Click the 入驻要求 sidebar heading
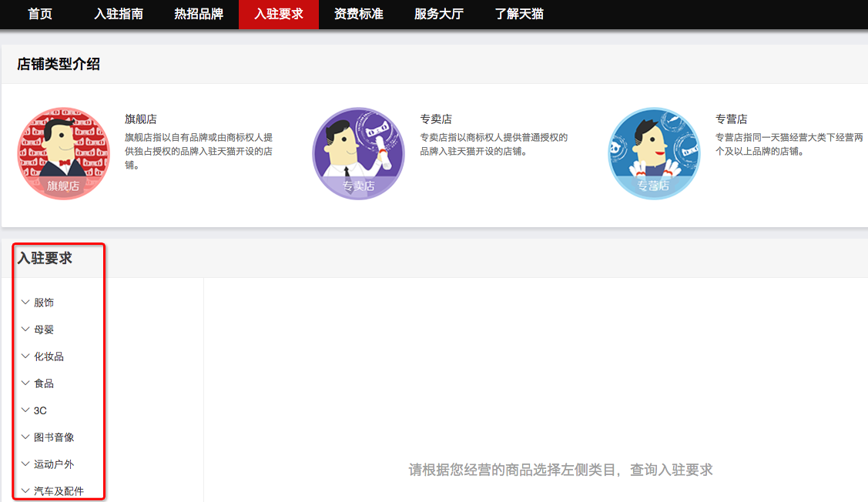This screenshot has width=868, height=502. [45, 259]
